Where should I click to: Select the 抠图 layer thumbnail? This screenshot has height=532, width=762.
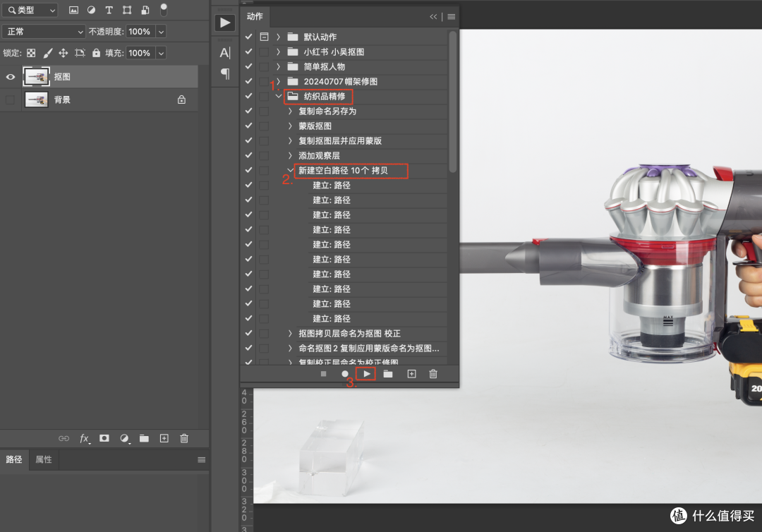click(x=37, y=77)
